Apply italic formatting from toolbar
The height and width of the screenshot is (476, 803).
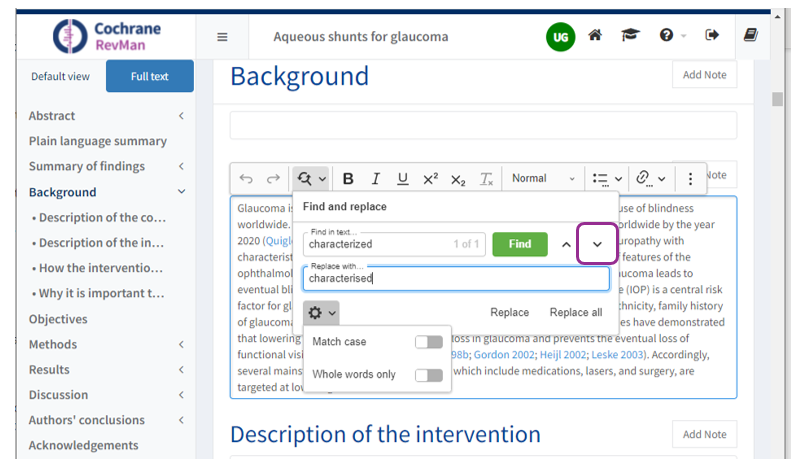click(x=375, y=179)
